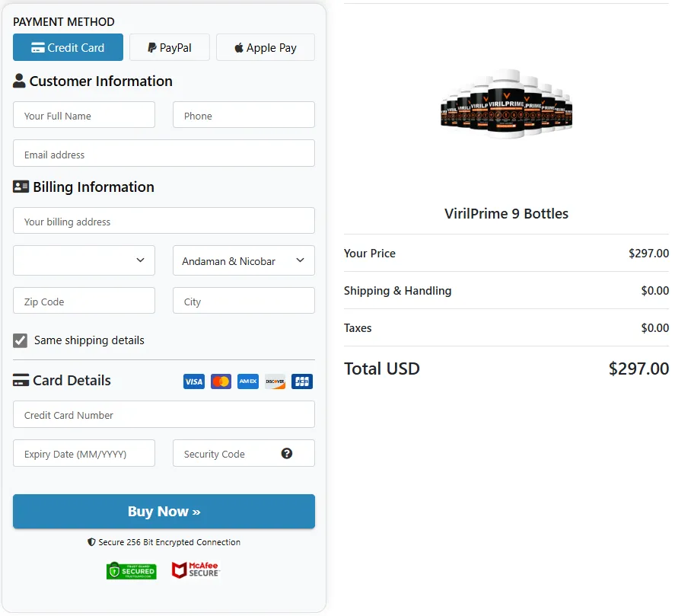Screen dimensions: 691x616
Task: Click the Your Full Name field
Action: (x=84, y=115)
